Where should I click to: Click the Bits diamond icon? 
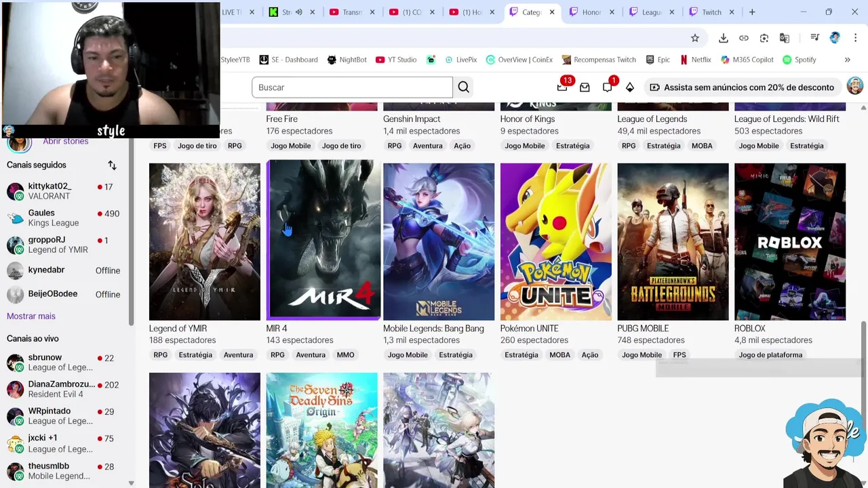tap(630, 87)
